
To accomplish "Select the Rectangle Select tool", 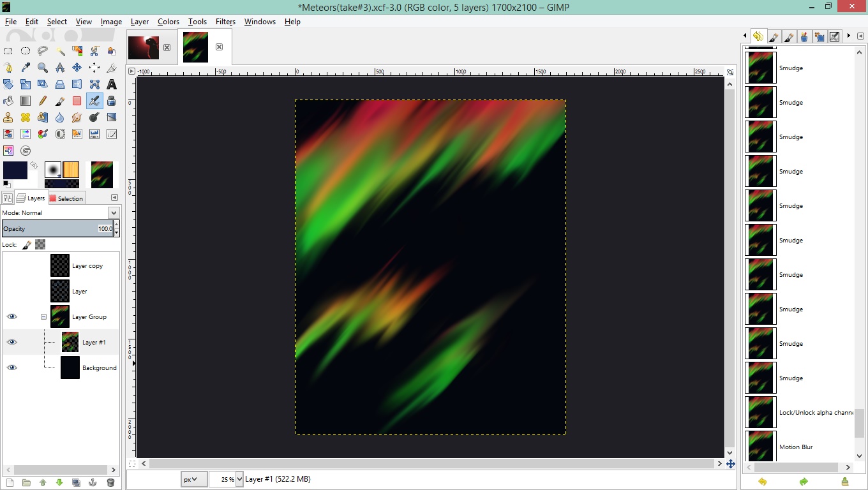I will tap(8, 51).
